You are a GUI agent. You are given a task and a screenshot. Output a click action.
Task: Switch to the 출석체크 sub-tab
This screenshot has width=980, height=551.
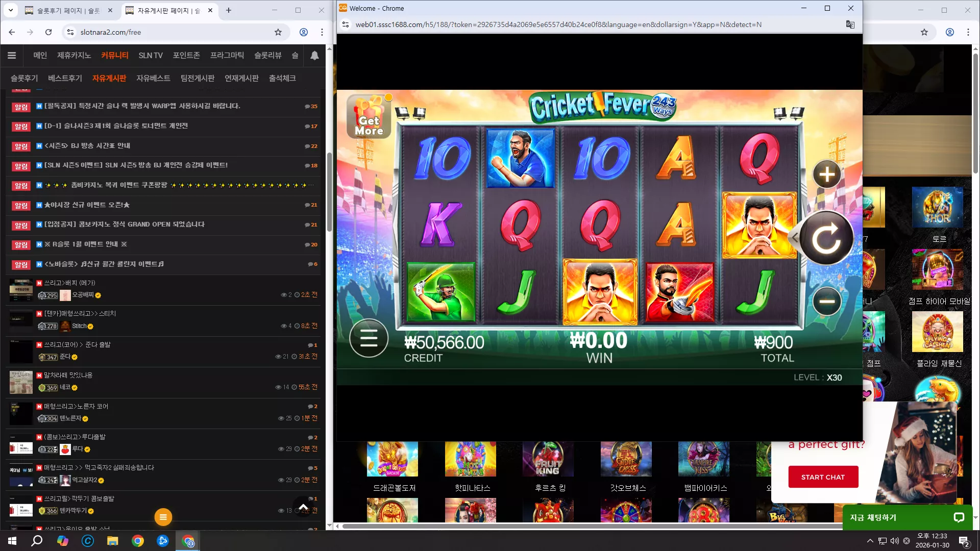coord(282,78)
